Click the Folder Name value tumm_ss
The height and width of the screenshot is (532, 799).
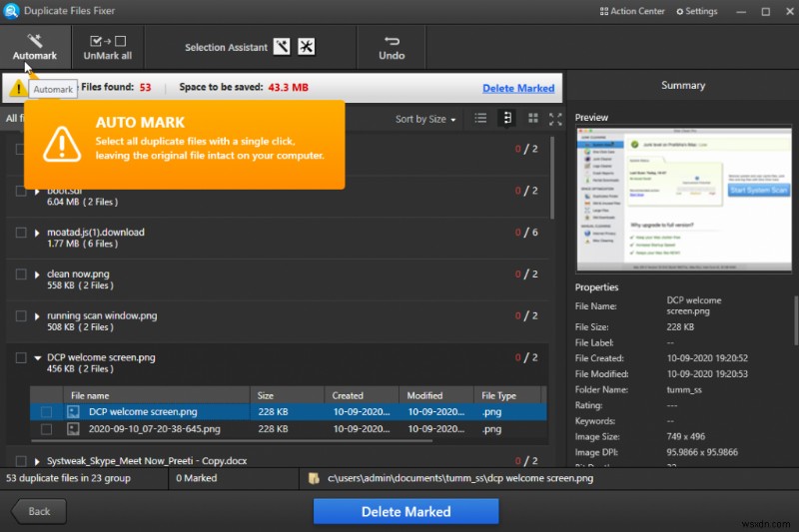(x=684, y=390)
